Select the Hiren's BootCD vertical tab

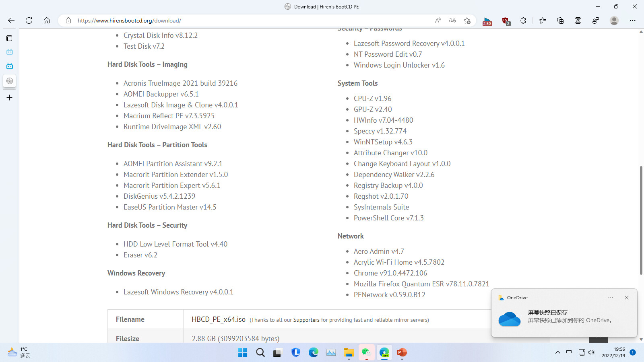10,81
